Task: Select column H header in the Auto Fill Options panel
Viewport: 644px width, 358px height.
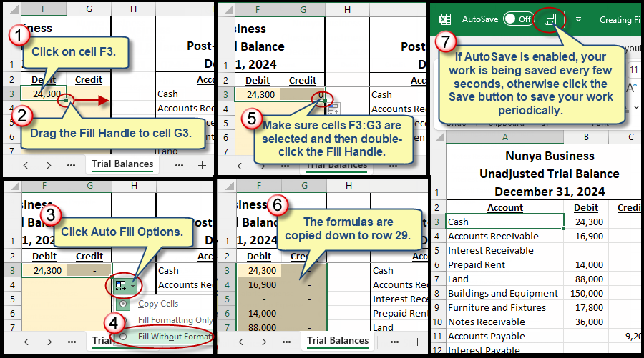Action: pos(134,186)
